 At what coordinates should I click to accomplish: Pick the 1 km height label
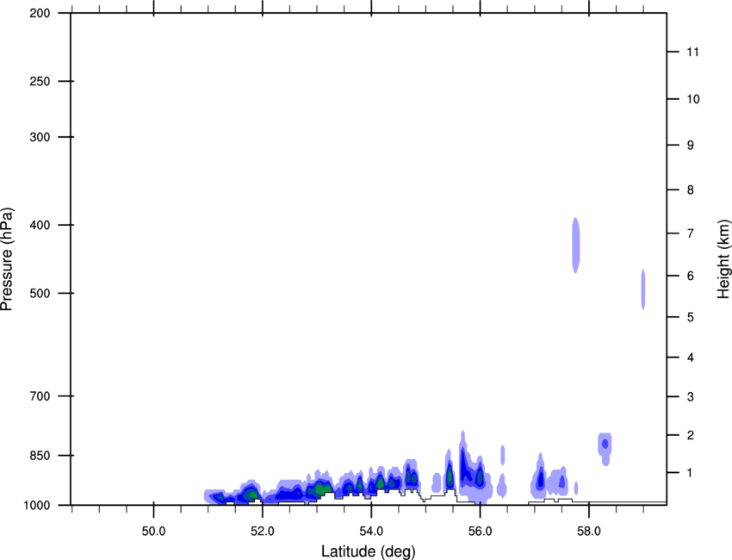tap(691, 473)
